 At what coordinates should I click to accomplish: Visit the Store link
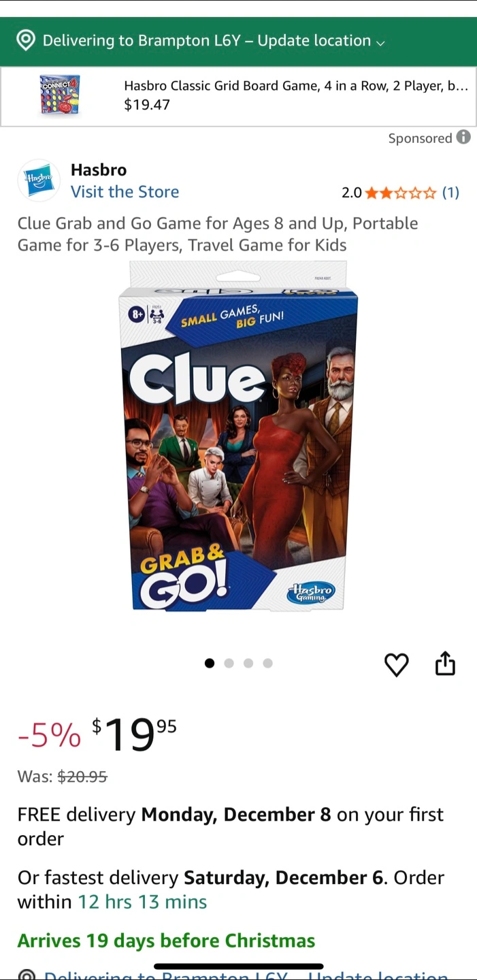pyautogui.click(x=125, y=192)
